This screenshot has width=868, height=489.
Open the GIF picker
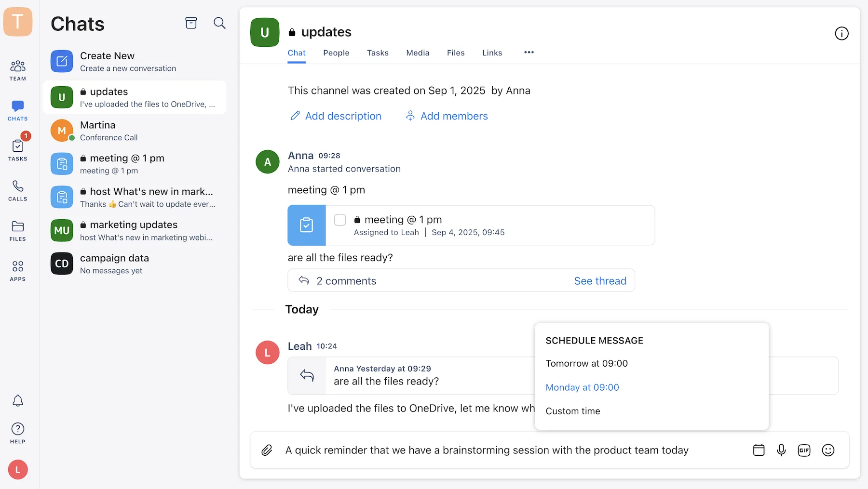(804, 450)
